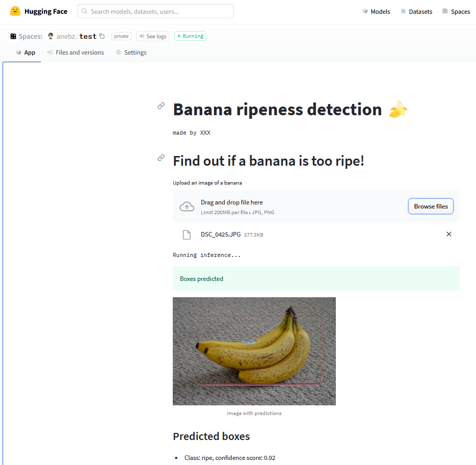This screenshot has height=465, width=476.
Task: Click the Hugging Face logo emoji
Action: 15,11
